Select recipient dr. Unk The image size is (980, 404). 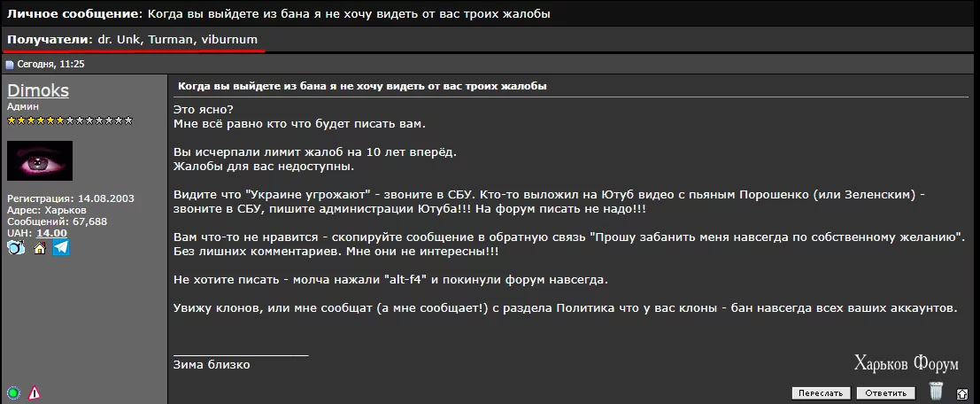tap(120, 39)
